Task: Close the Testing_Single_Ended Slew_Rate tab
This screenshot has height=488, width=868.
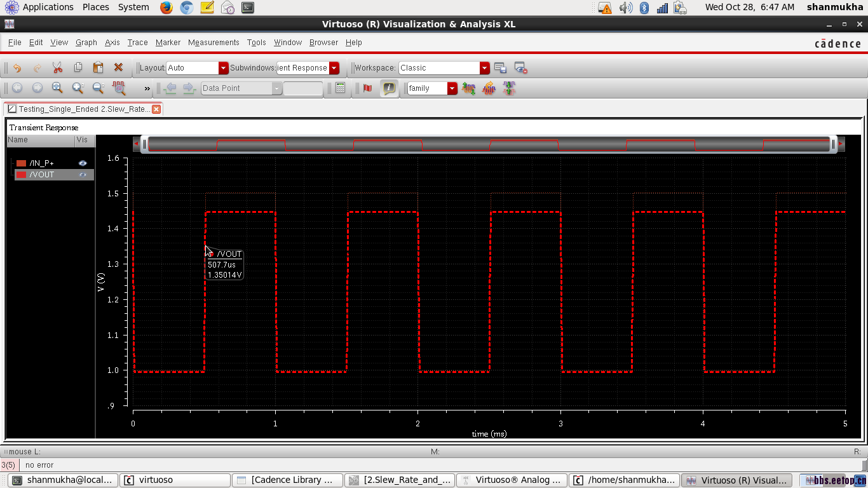Action: (x=156, y=109)
